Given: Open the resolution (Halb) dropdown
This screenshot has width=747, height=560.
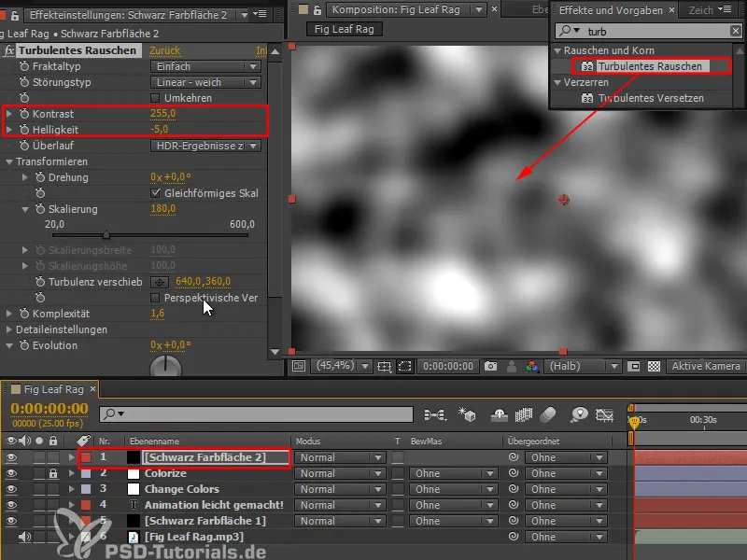Looking at the screenshot, I should coord(583,366).
